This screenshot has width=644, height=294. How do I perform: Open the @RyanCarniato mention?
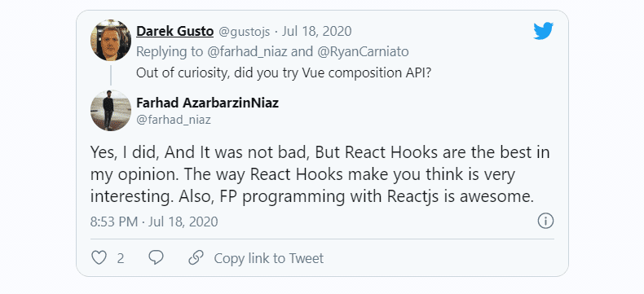363,52
